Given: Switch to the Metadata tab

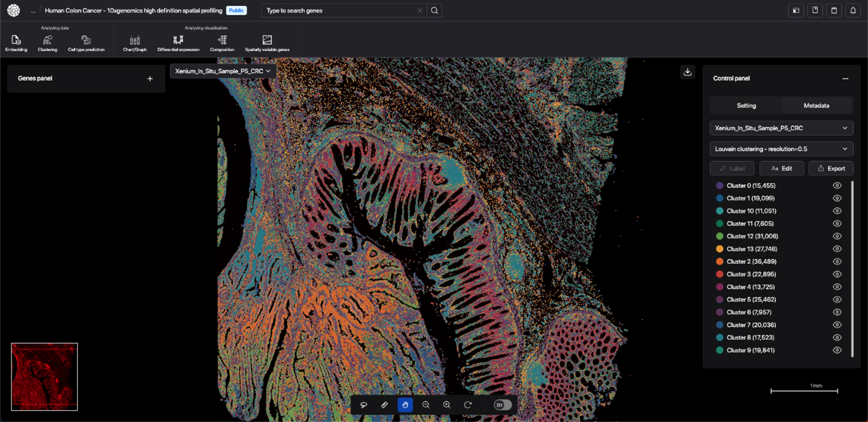Looking at the screenshot, I should pos(816,105).
